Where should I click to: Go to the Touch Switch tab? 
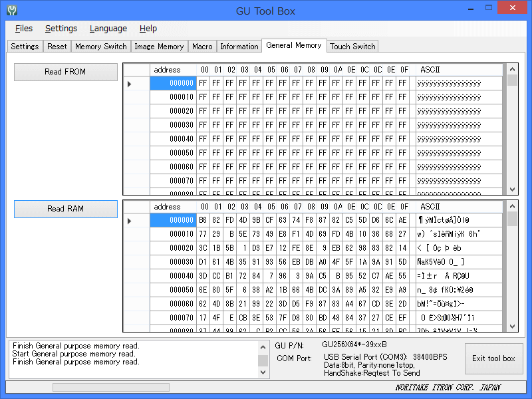(352, 47)
